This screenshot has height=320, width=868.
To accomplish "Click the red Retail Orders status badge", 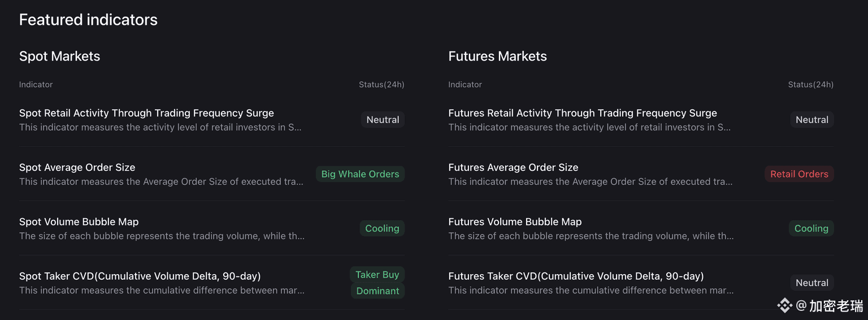I will click(799, 174).
